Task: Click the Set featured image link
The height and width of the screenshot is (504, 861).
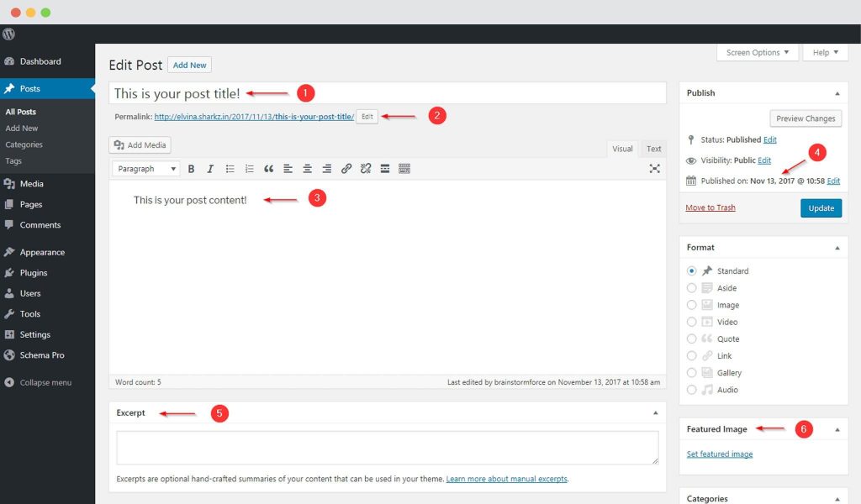Action: (719, 454)
